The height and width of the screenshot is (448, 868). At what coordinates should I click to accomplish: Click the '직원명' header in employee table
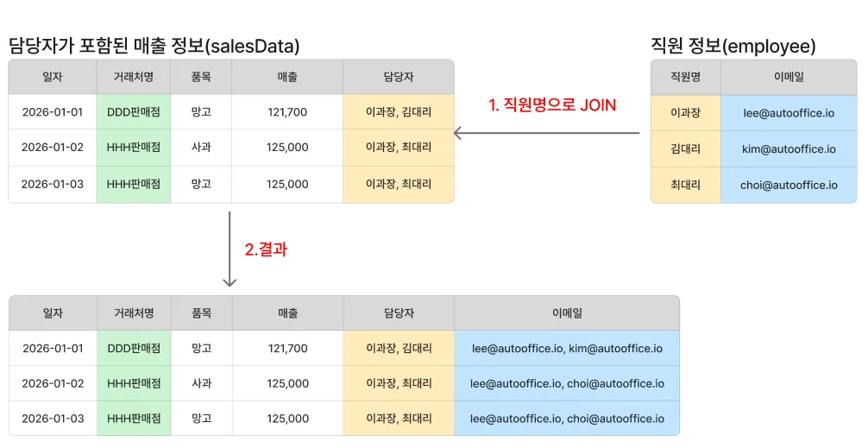tap(685, 77)
